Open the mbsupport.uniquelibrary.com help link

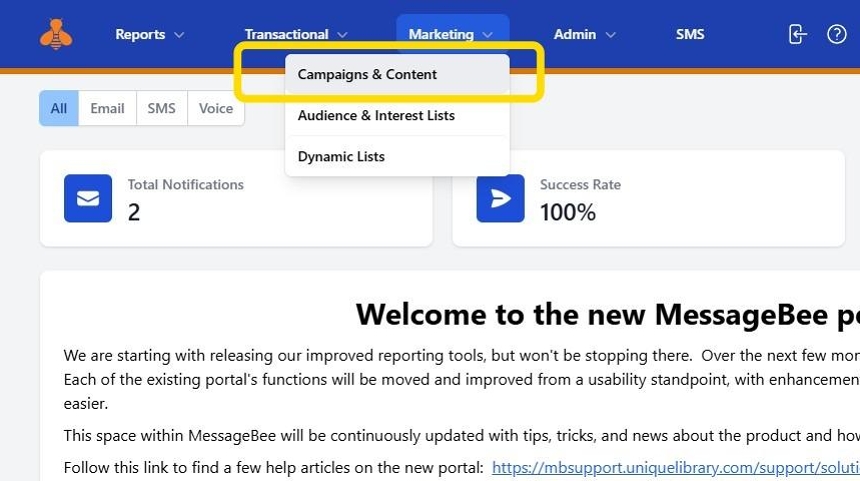(676, 467)
